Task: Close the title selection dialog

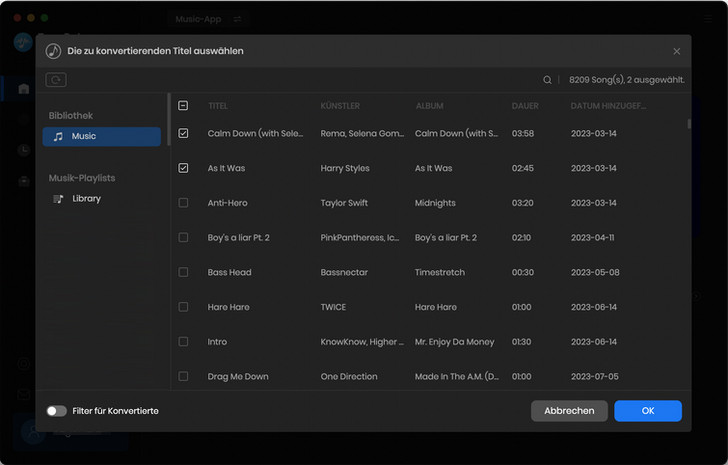Action: [x=676, y=51]
